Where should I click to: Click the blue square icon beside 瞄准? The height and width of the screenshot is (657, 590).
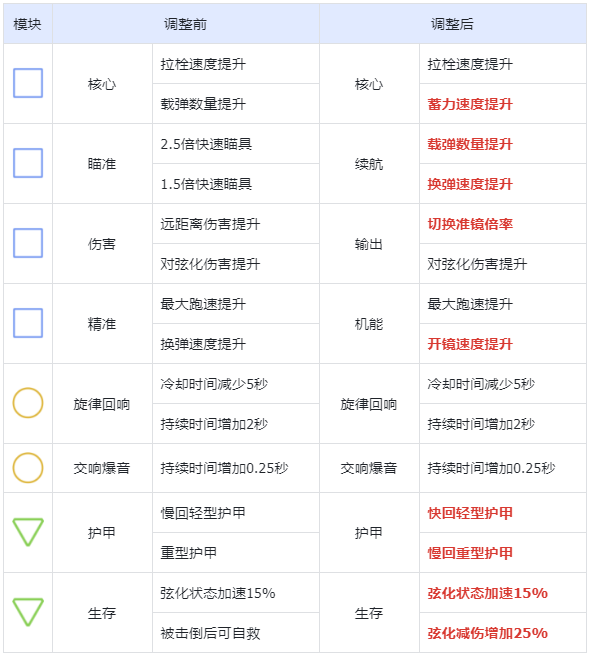(28, 163)
